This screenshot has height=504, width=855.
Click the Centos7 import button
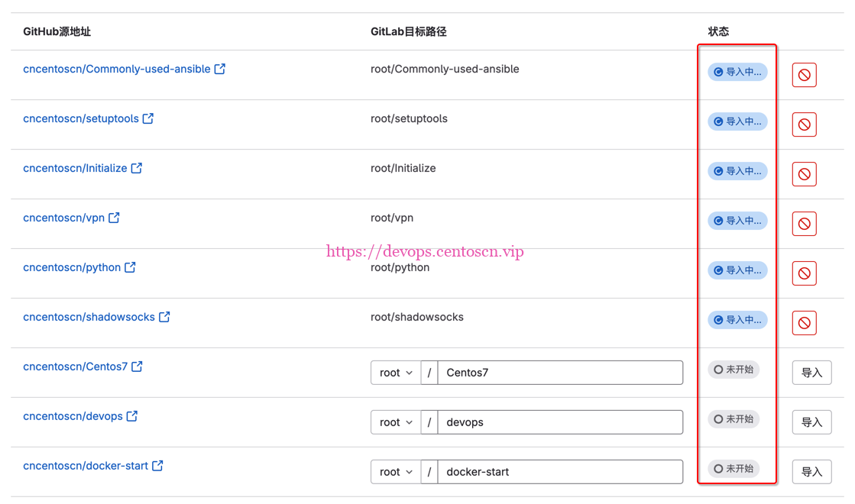click(811, 373)
